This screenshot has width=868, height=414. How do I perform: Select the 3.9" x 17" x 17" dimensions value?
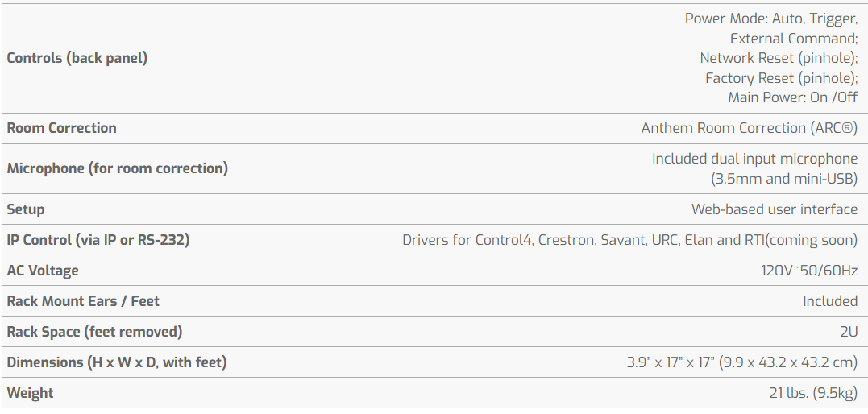(741, 362)
